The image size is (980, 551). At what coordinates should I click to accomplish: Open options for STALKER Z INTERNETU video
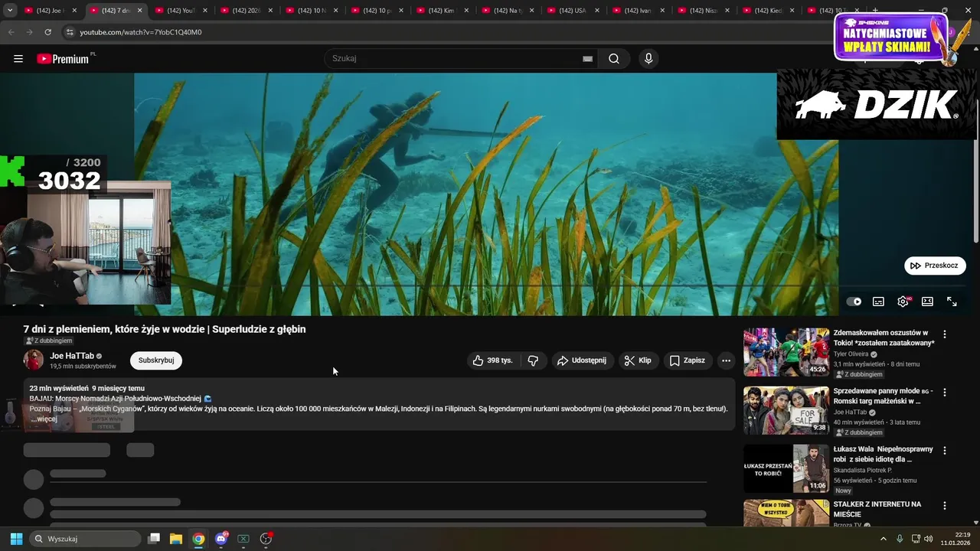[x=944, y=506]
